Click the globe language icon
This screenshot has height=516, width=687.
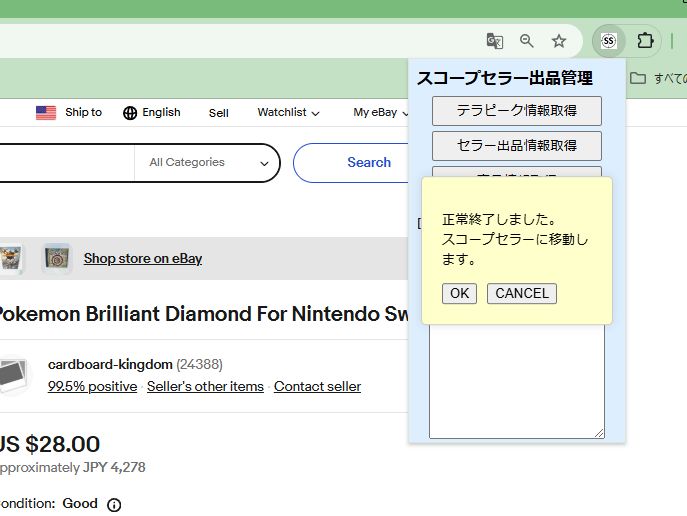tap(130, 113)
